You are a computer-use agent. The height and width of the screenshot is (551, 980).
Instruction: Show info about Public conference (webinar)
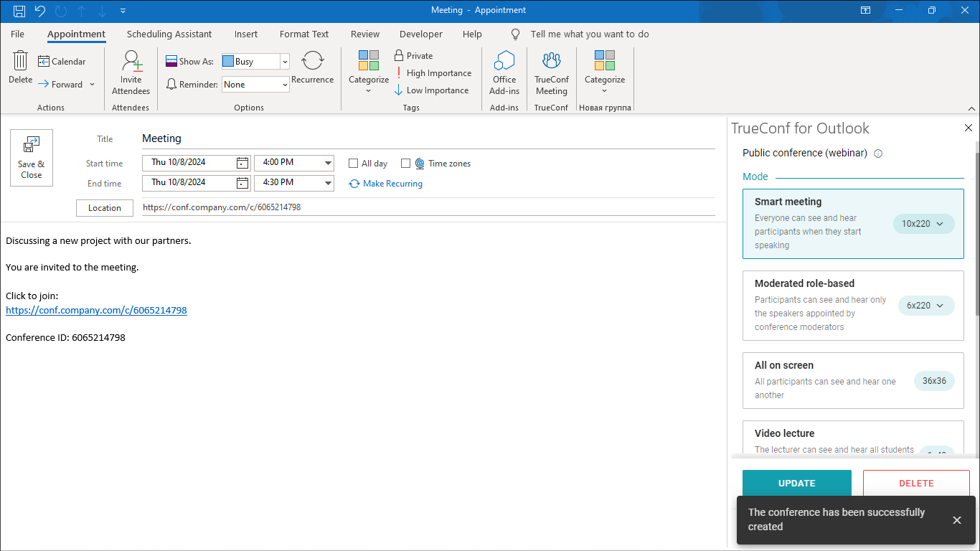(878, 154)
